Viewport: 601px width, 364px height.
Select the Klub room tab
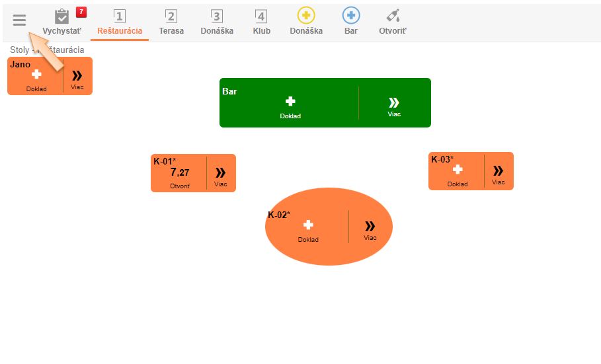click(262, 22)
